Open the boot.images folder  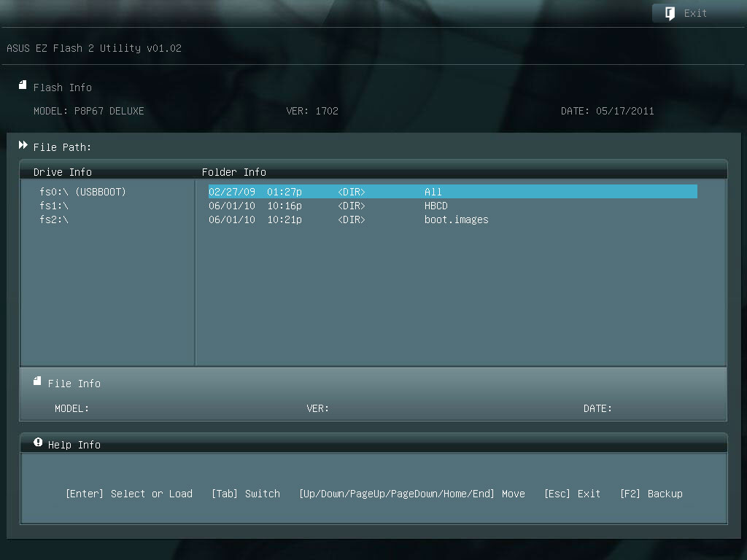tap(457, 219)
